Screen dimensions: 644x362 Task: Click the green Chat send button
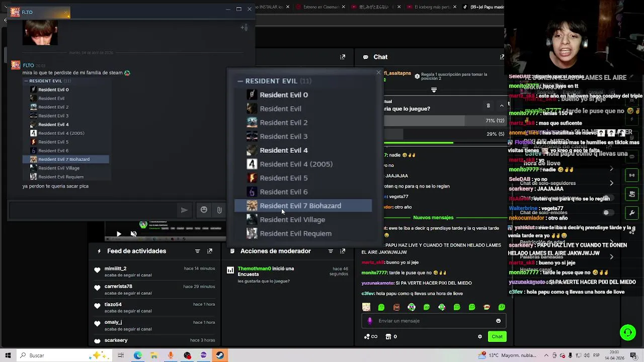pyautogui.click(x=497, y=336)
